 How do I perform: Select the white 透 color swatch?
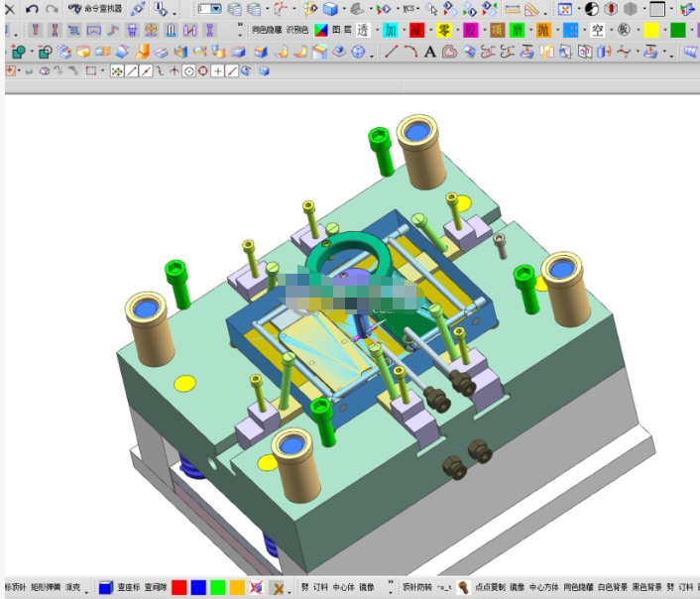(x=363, y=30)
